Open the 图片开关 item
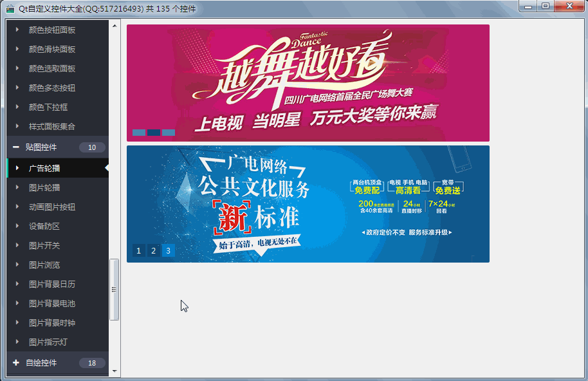Image resolution: width=588 pixels, height=381 pixels. click(x=44, y=245)
